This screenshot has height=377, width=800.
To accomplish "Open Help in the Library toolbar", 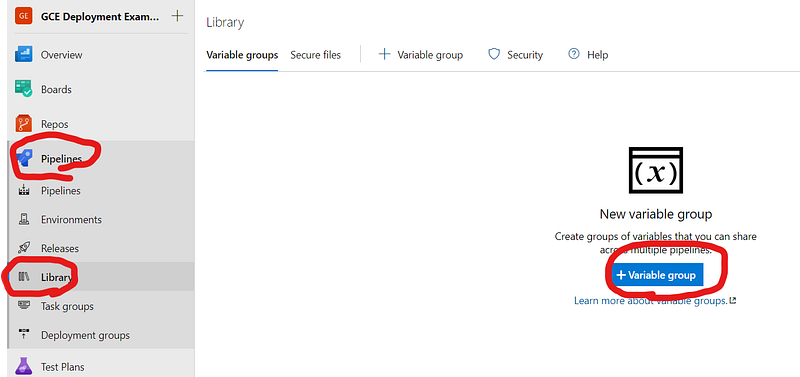I will click(x=588, y=55).
